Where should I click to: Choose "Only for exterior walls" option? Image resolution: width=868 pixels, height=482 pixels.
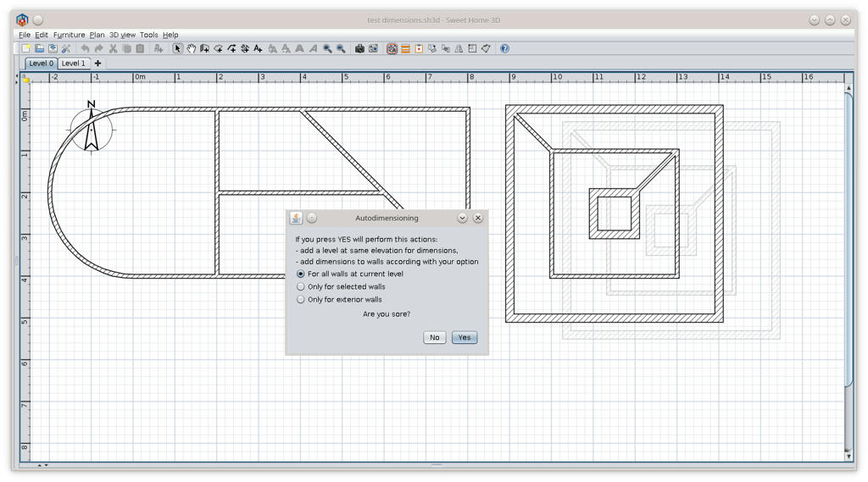click(x=301, y=300)
